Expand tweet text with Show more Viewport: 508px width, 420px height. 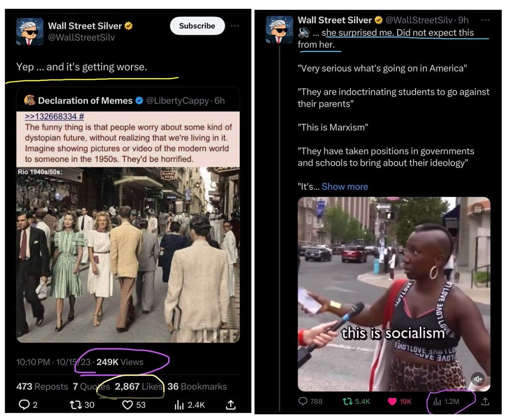(345, 187)
